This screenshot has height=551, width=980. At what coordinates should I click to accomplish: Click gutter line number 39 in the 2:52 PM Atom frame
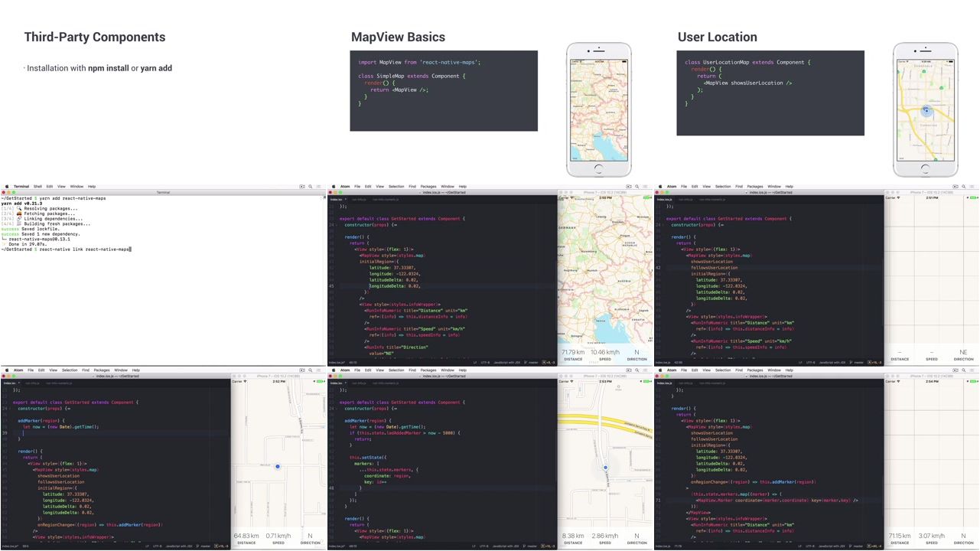tap(5, 433)
